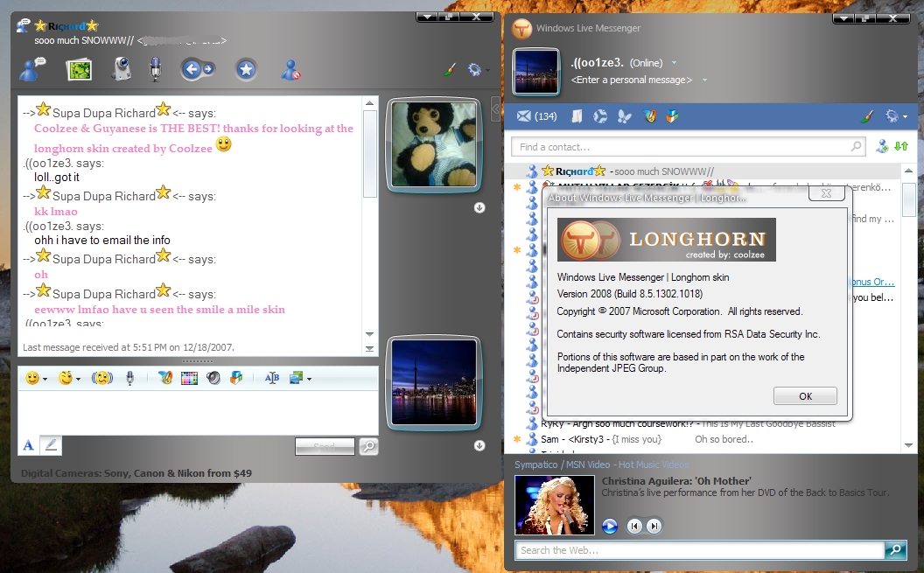Click the web search magnifier button
The height and width of the screenshot is (573, 924).
click(x=895, y=550)
